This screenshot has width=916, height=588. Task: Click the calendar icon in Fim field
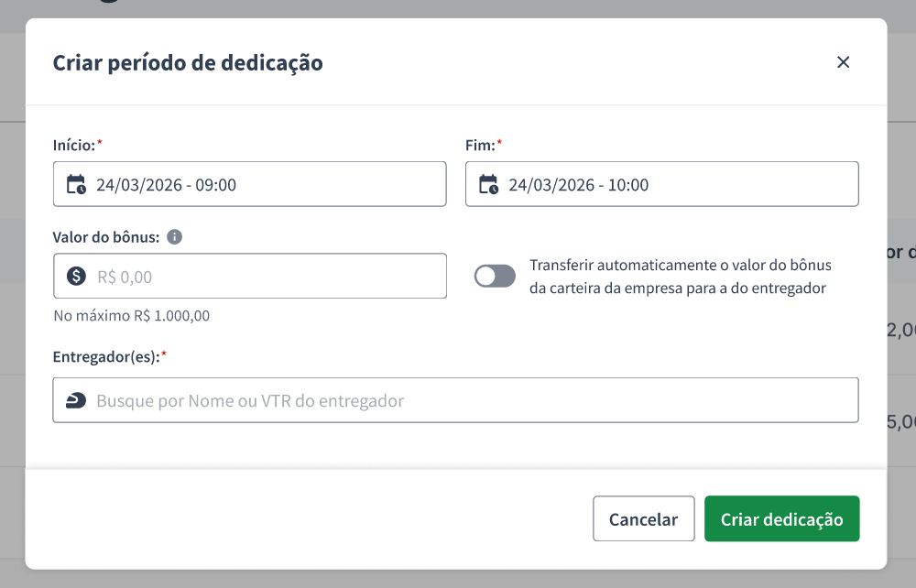[x=488, y=184]
